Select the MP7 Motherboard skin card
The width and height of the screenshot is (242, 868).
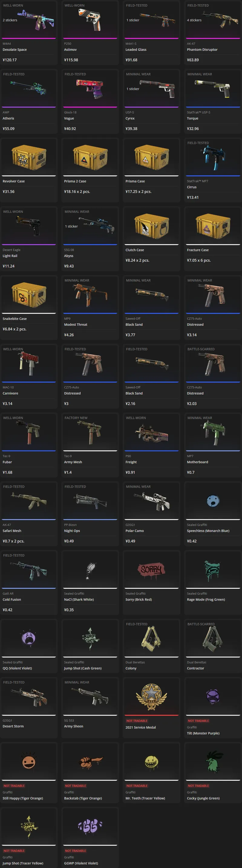pyautogui.click(x=213, y=445)
